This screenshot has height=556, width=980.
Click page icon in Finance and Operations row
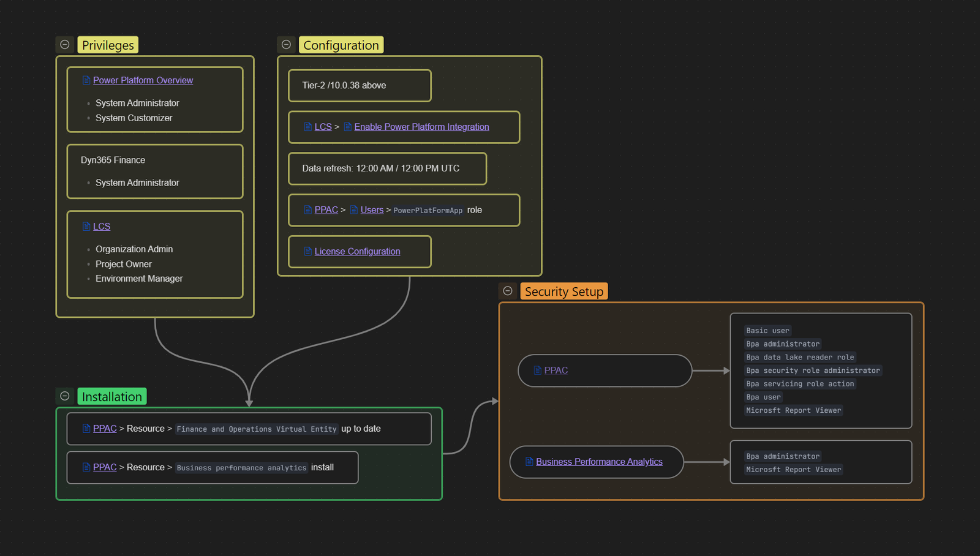pyautogui.click(x=86, y=429)
